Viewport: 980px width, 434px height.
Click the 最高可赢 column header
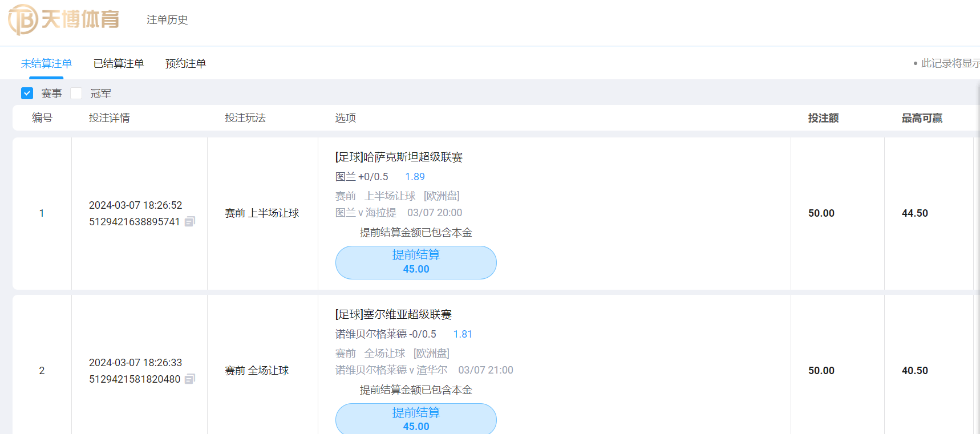coord(922,118)
